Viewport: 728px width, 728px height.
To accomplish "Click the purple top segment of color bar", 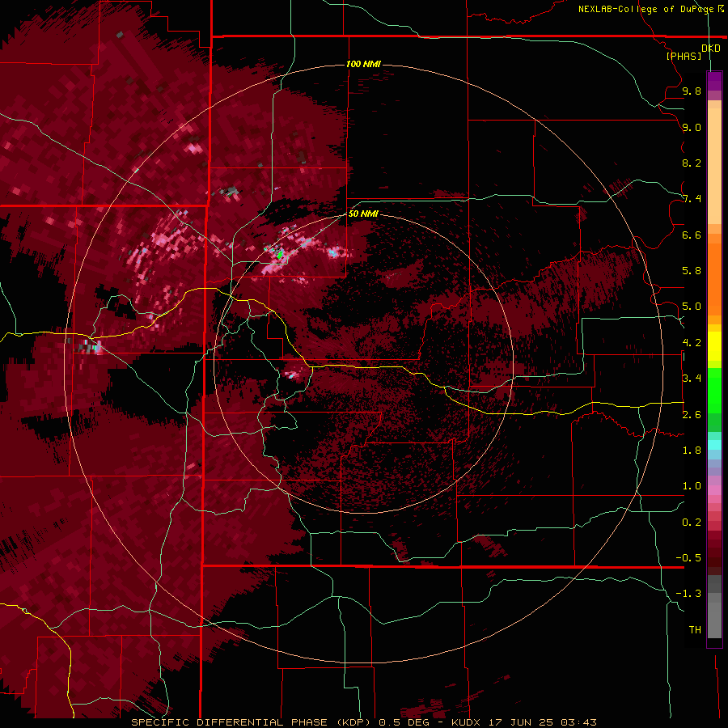I will [714, 82].
